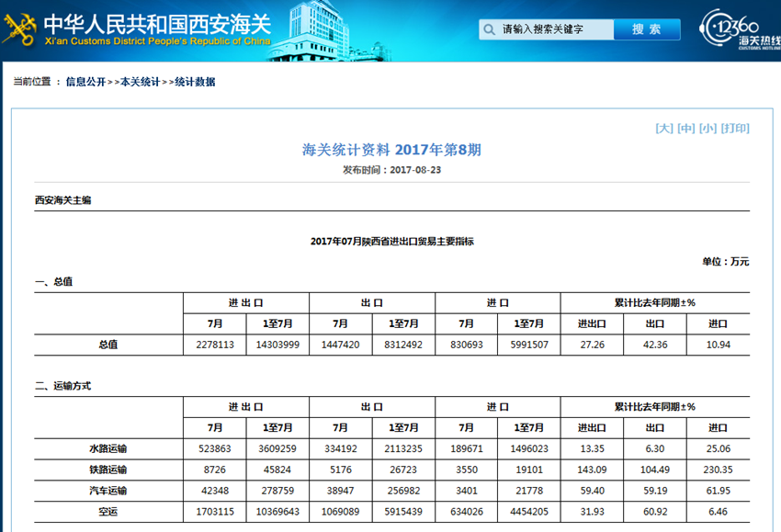Click the cell value 2278113

pos(215,345)
